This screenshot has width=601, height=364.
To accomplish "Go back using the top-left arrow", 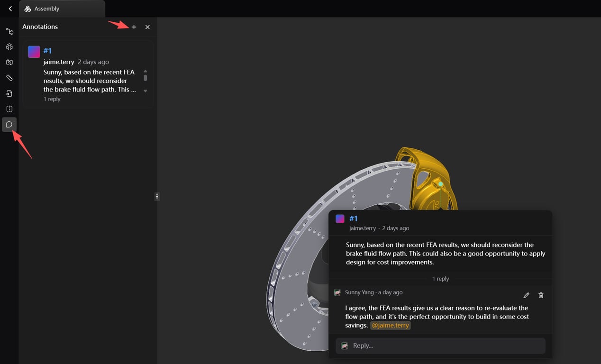I will [10, 9].
